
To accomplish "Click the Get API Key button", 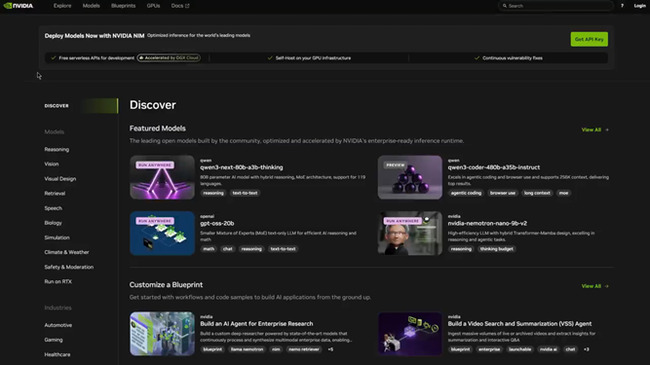I will coord(589,39).
